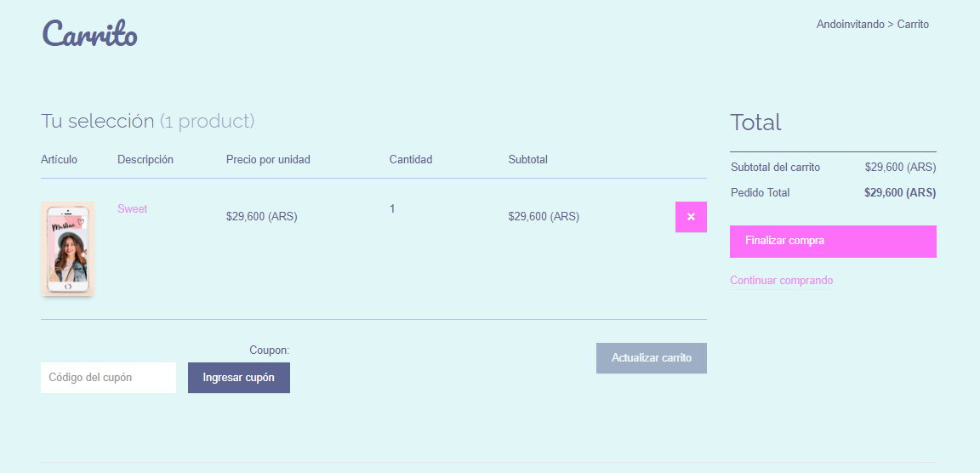Click the Subtotal del carrito amount
This screenshot has height=473, width=980.
tap(900, 168)
